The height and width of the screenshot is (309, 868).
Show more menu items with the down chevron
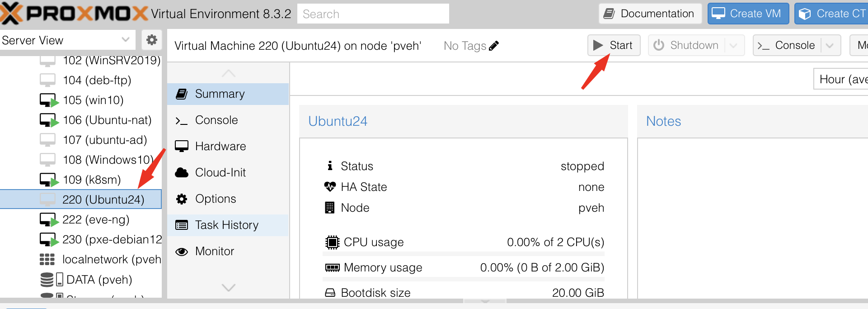(x=229, y=288)
